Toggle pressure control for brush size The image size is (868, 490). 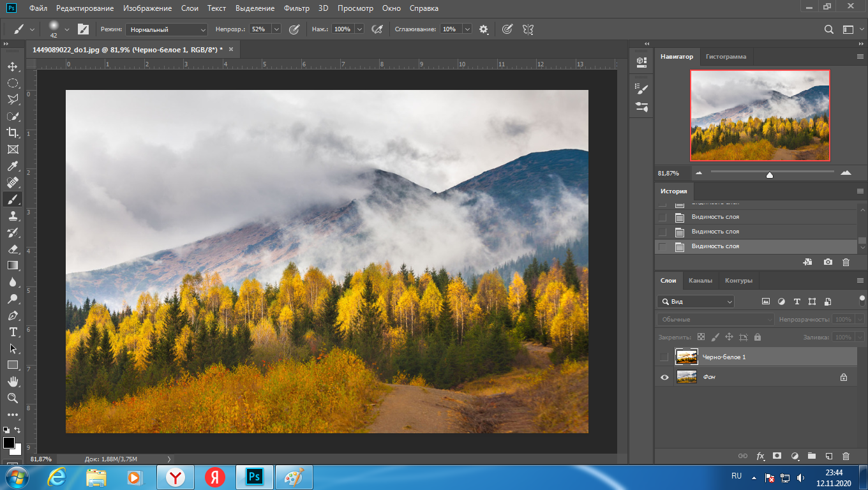(507, 29)
